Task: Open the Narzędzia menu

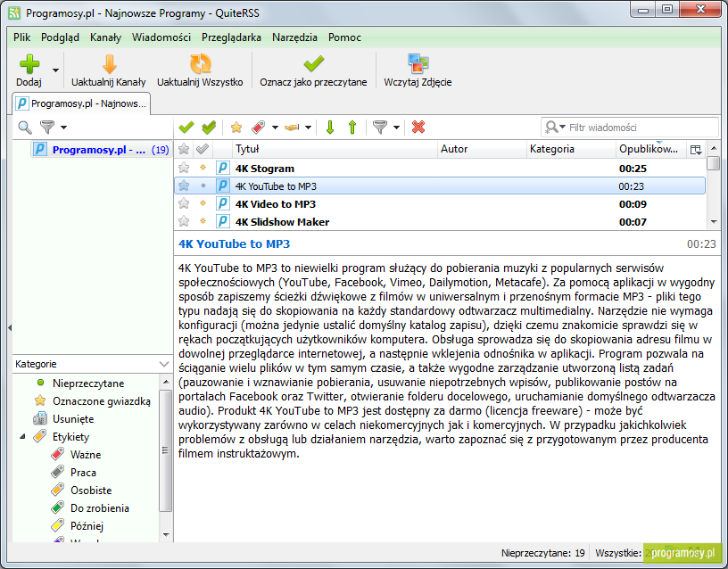Action: point(294,37)
